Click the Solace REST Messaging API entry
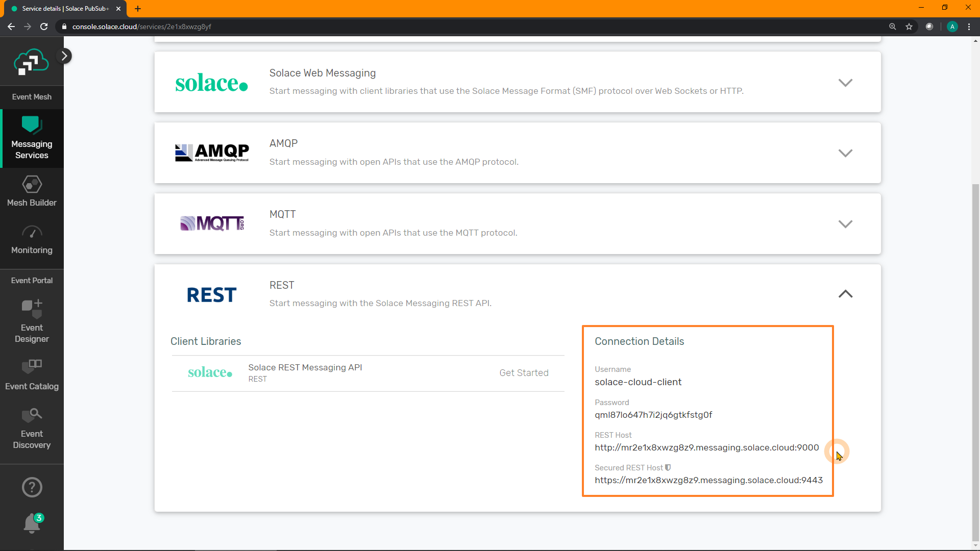Image resolution: width=980 pixels, height=551 pixels. tap(305, 368)
